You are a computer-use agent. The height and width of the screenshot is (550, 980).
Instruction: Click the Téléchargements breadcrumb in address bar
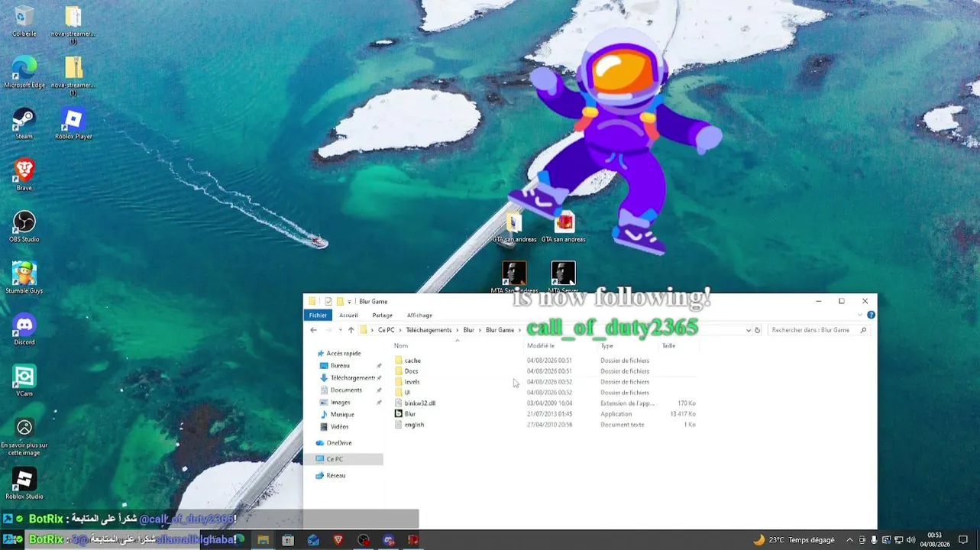tap(429, 330)
